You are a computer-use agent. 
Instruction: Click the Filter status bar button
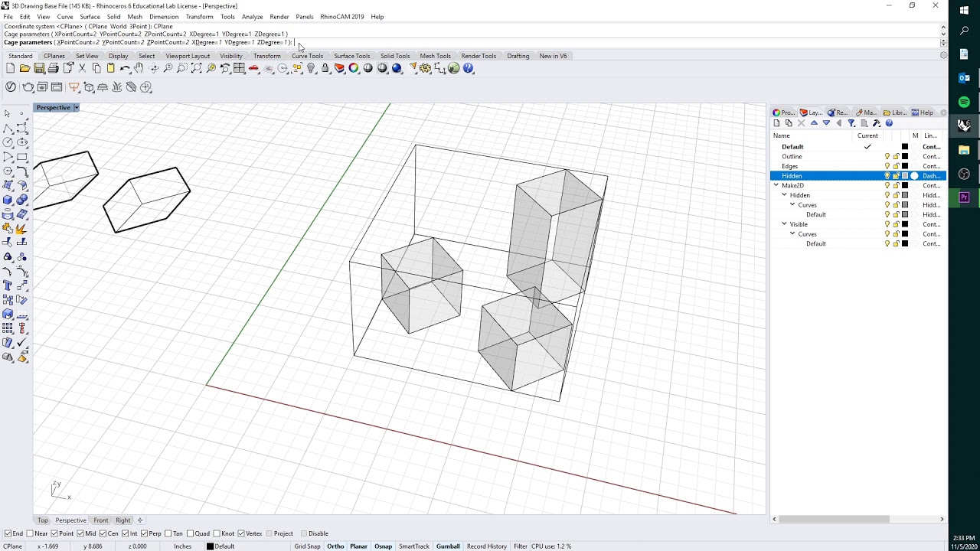521,546
